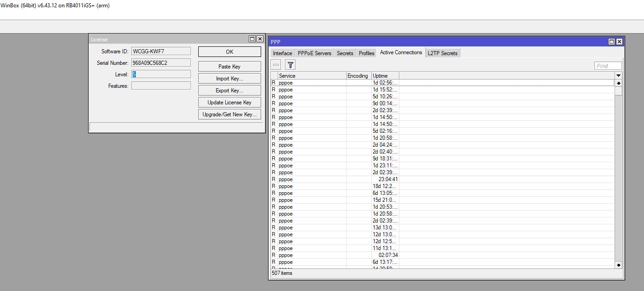Screen dimensions: 644x291
Task: Close the PPP window
Action: point(619,42)
